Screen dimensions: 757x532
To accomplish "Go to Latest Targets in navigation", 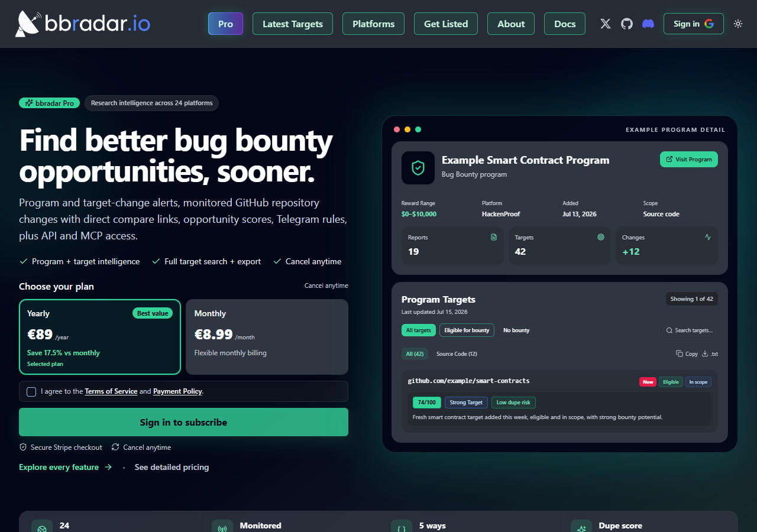I will tap(293, 24).
